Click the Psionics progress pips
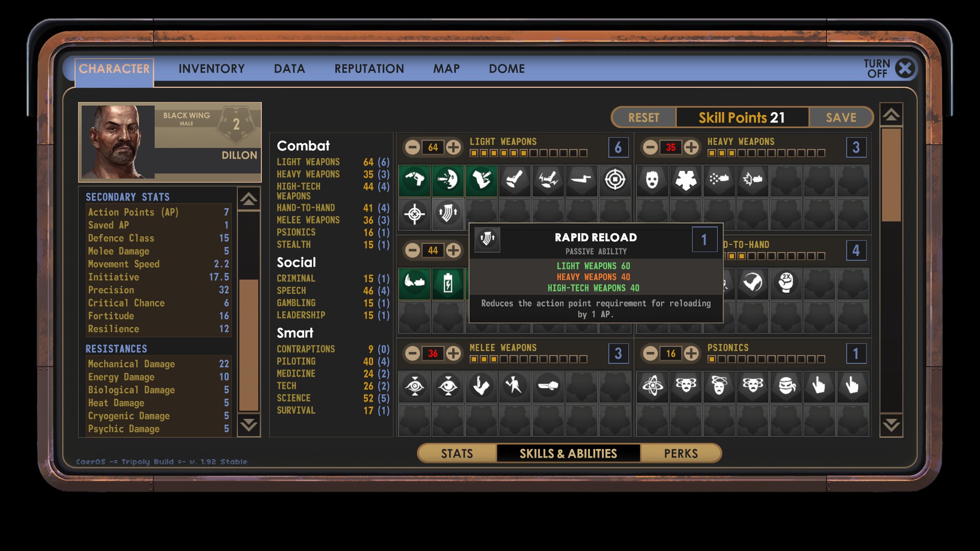Screen dimensions: 980x551 coord(766,359)
